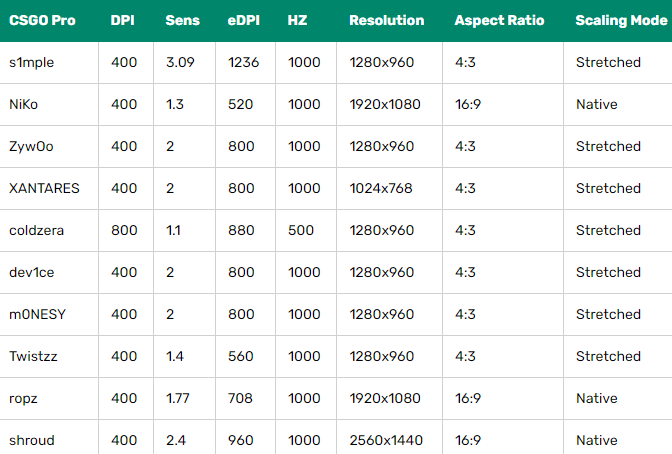Viewport: 672px width, 454px height.
Task: Click Twistzz's 1.4 sensitivity value
Action: coord(175,356)
